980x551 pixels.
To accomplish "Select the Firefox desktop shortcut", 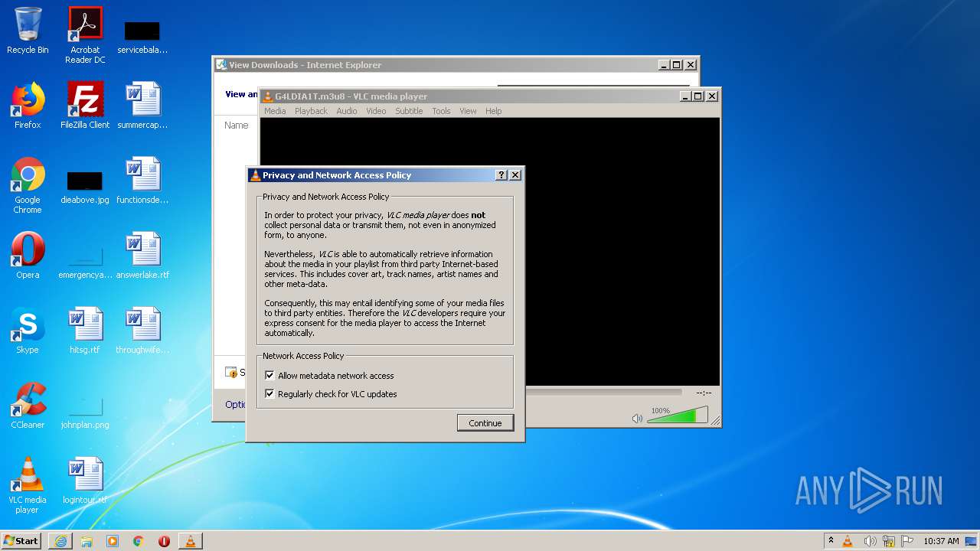I will pos(28,106).
